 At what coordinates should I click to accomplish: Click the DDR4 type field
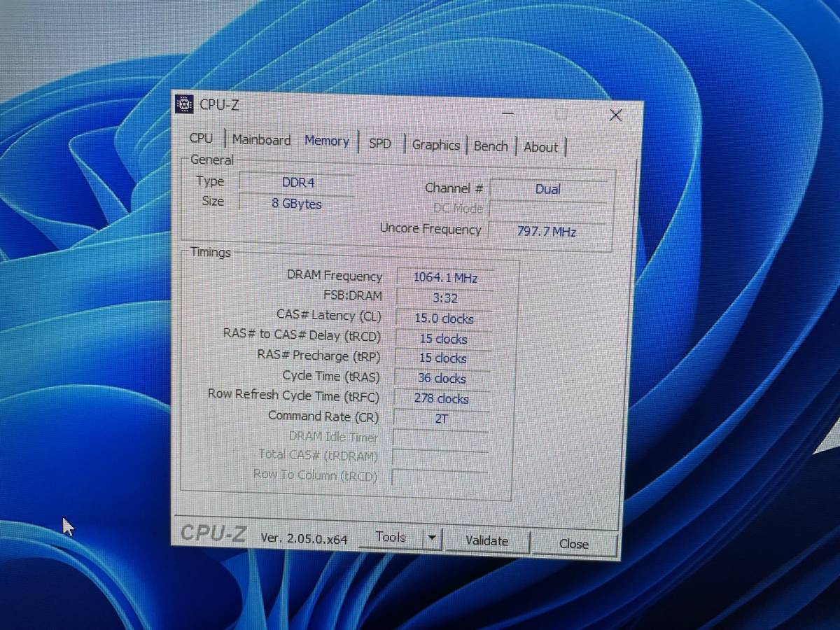click(x=297, y=182)
